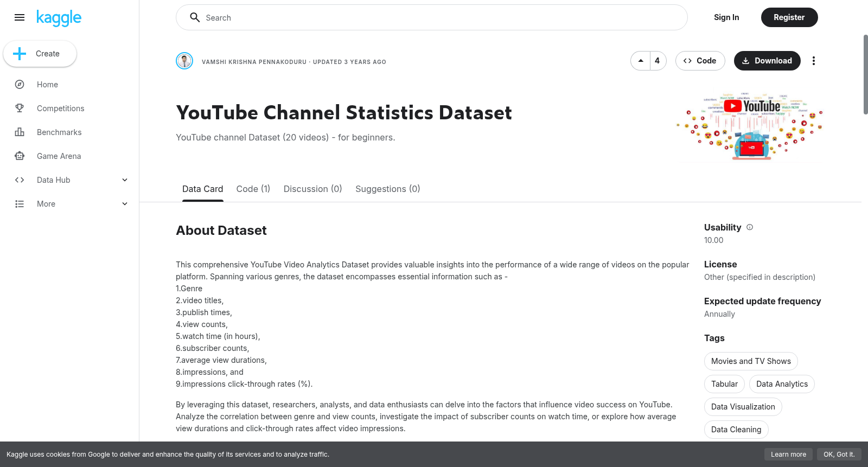Open the hamburger navigation menu
Screen dimensions: 868x467
tap(20, 17)
